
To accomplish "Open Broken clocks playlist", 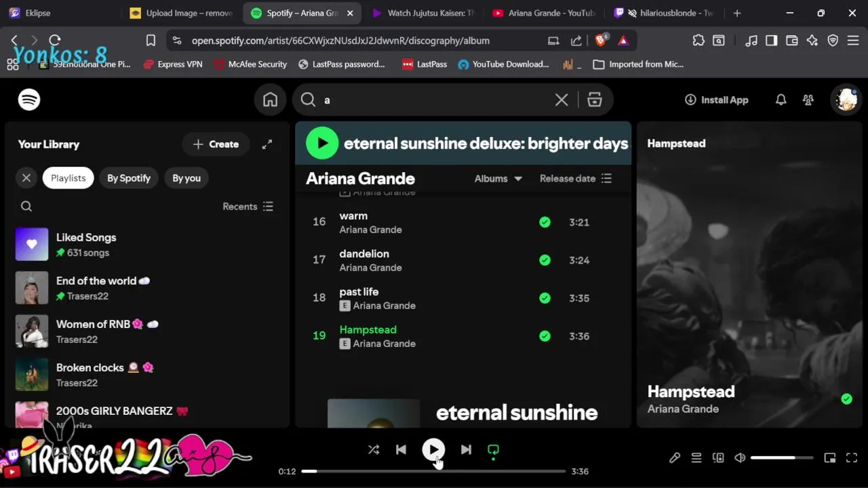I will pos(147,375).
